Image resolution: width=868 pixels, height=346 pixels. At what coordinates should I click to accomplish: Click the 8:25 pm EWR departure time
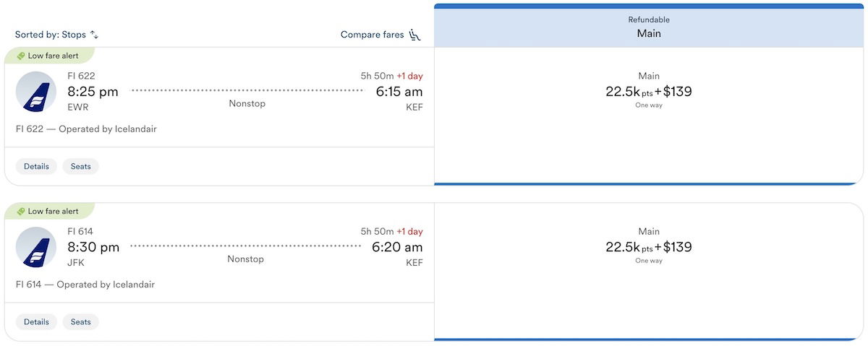(93, 92)
